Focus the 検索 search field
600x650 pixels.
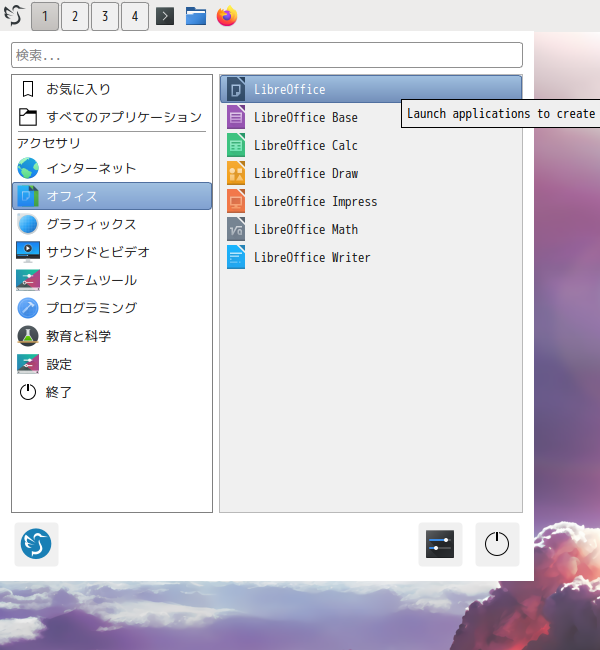pyautogui.click(x=267, y=55)
